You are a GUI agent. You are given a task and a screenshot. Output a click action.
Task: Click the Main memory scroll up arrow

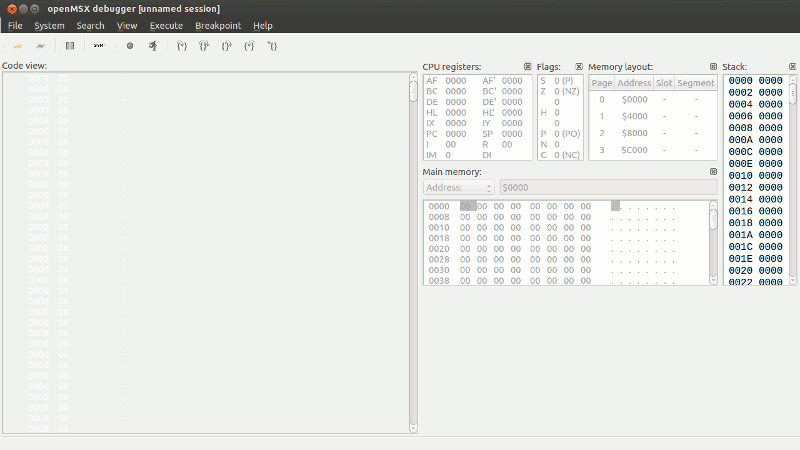(x=713, y=205)
